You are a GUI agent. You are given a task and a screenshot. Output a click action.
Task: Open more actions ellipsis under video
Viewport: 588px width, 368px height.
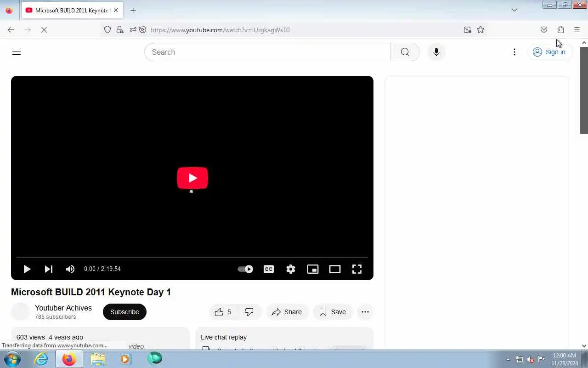(365, 312)
